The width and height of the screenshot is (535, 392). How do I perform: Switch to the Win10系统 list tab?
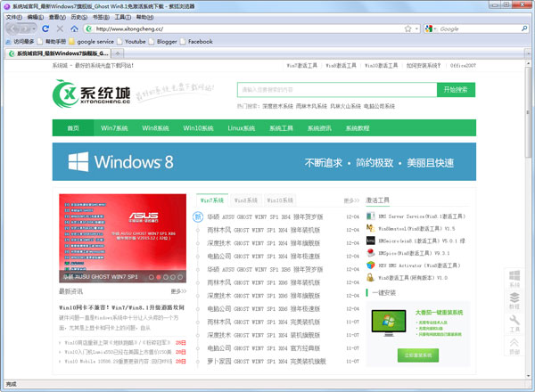[280, 200]
